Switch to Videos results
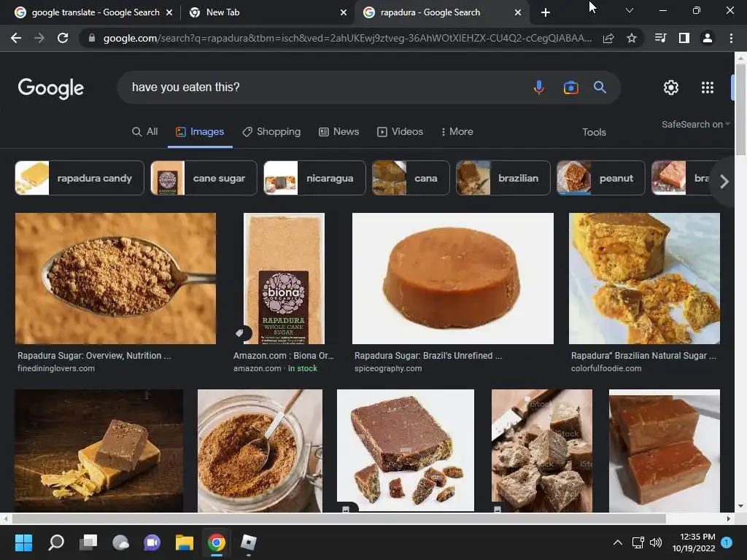Viewport: 747px width, 560px height. [400, 132]
